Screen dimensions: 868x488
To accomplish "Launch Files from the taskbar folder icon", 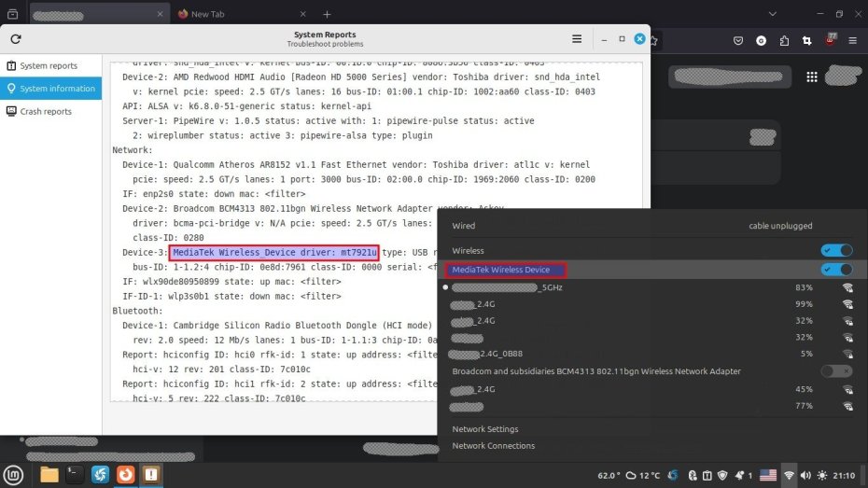I will [x=49, y=475].
